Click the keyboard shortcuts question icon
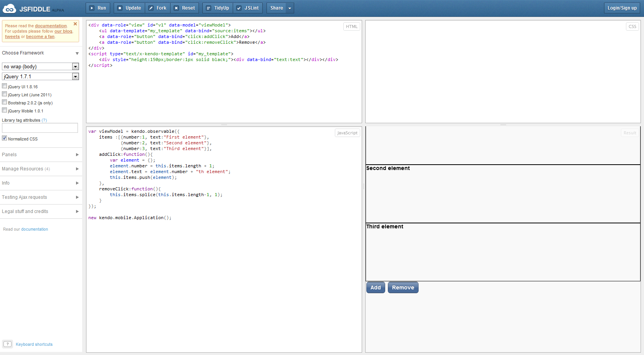 point(7,344)
